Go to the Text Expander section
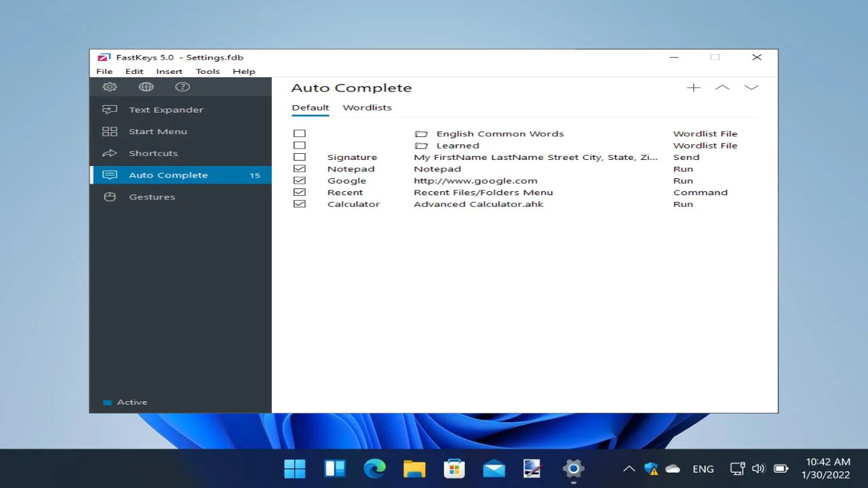 [180, 110]
